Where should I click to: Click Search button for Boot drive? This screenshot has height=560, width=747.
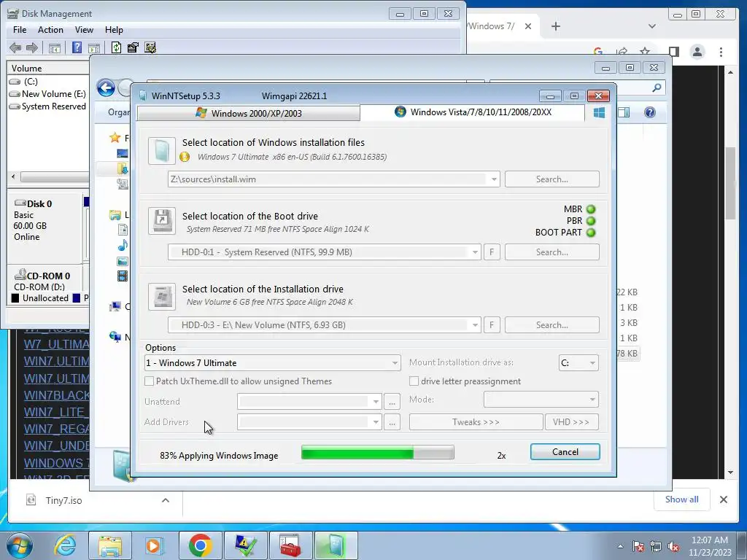(x=551, y=252)
